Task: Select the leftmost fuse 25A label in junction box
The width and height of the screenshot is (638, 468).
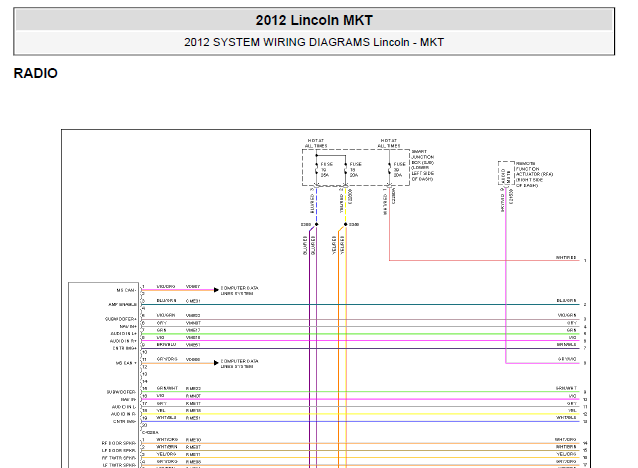Action: 326,169
